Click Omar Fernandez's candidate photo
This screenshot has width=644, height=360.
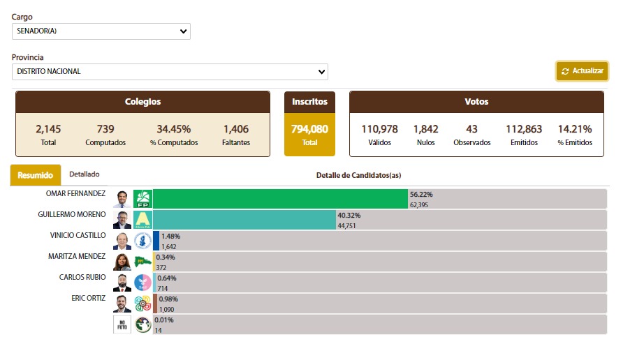tap(122, 199)
